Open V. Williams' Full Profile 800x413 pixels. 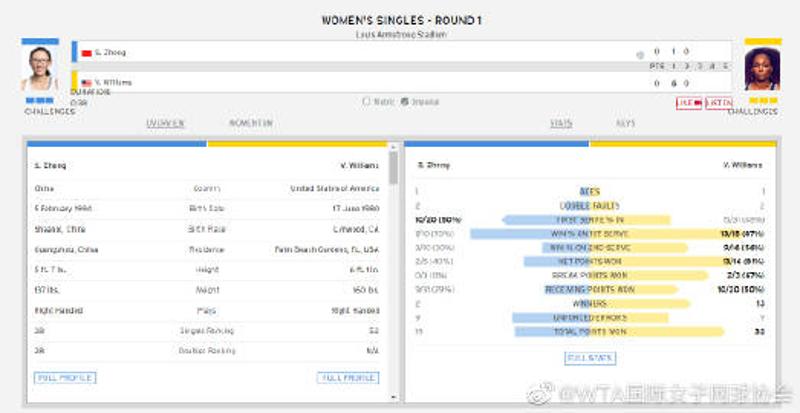tap(348, 378)
